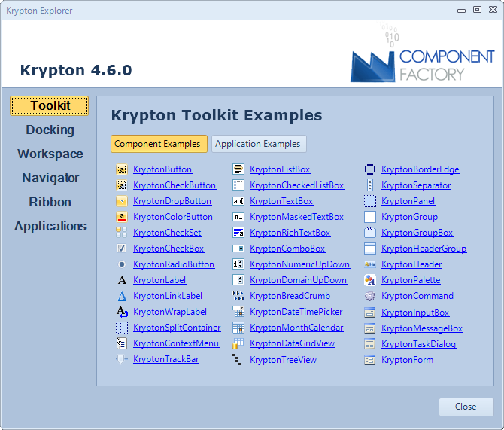
Task: Click the KryptonColorButton icon
Action: point(122,217)
